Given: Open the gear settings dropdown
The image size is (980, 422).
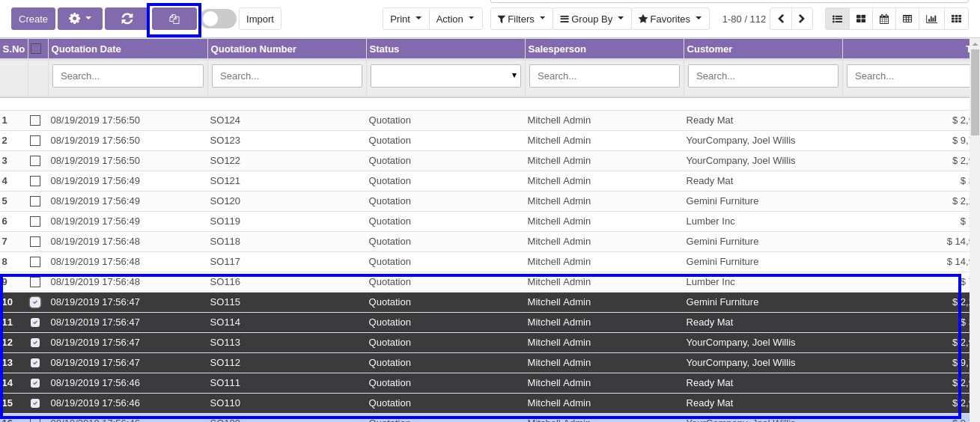Looking at the screenshot, I should [x=79, y=19].
